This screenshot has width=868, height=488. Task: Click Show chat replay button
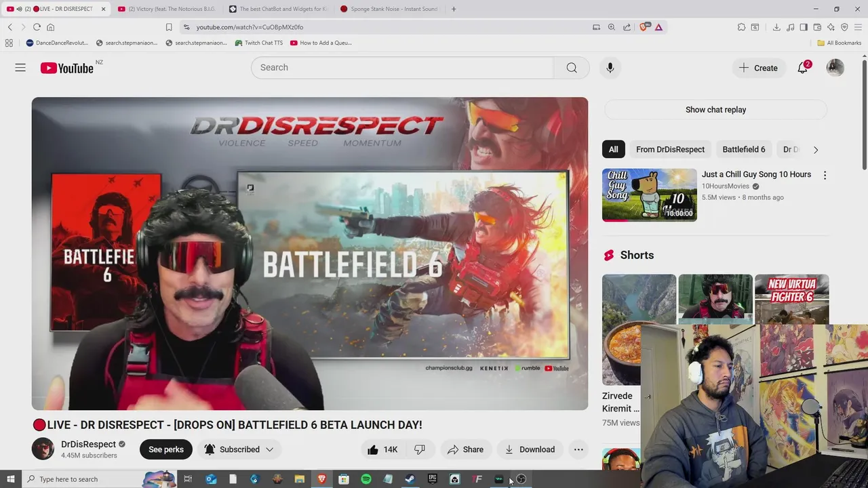[x=715, y=110]
